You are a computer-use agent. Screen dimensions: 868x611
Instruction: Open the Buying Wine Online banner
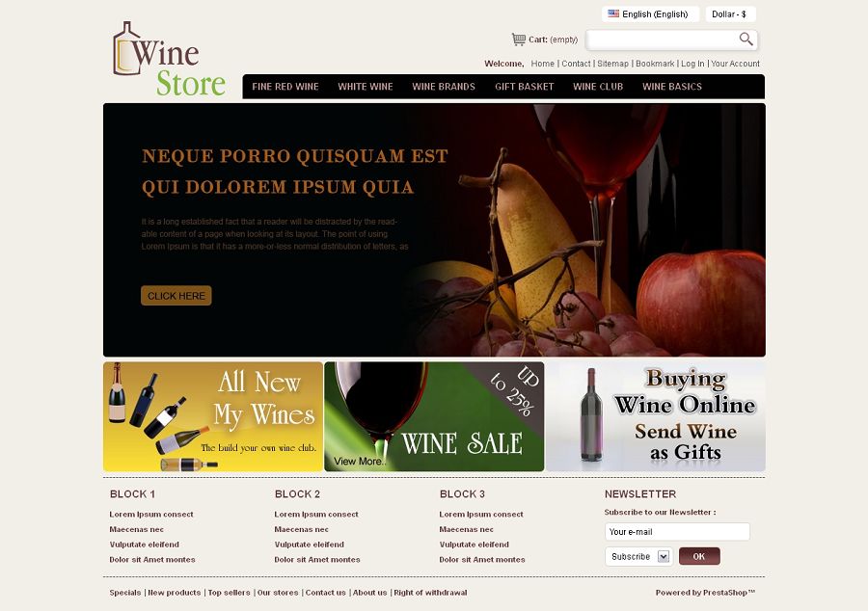click(x=656, y=416)
